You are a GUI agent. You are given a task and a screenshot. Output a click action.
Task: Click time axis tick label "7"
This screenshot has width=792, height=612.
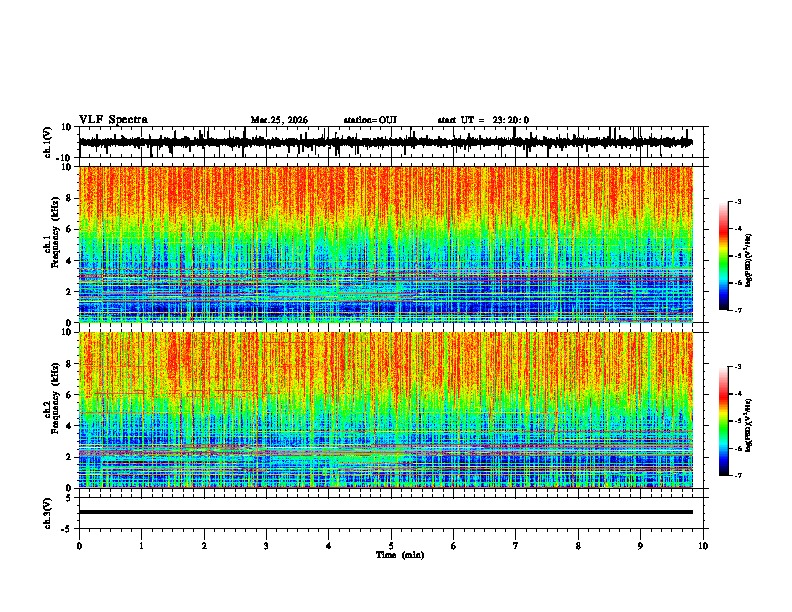(516, 546)
